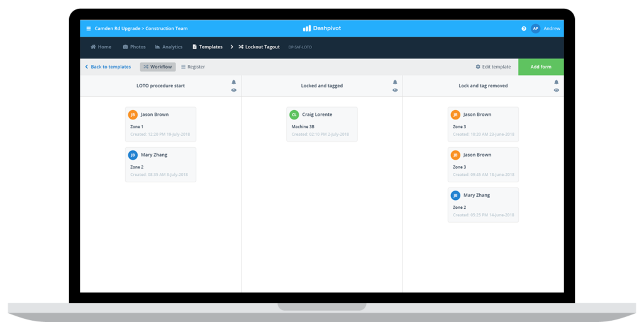Switch to Workflow view
This screenshot has height=322, width=644.
158,67
